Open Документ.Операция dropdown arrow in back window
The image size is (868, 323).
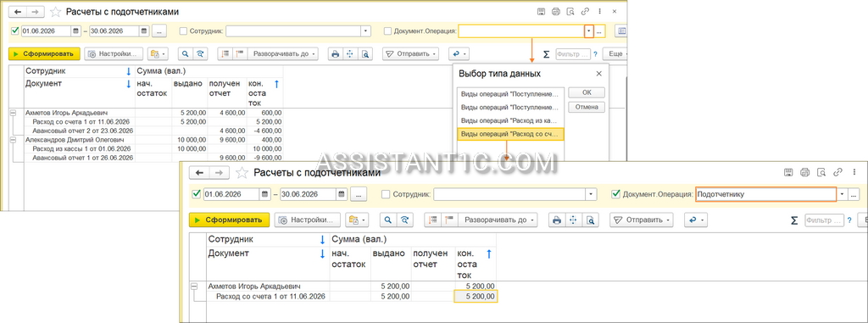click(589, 31)
